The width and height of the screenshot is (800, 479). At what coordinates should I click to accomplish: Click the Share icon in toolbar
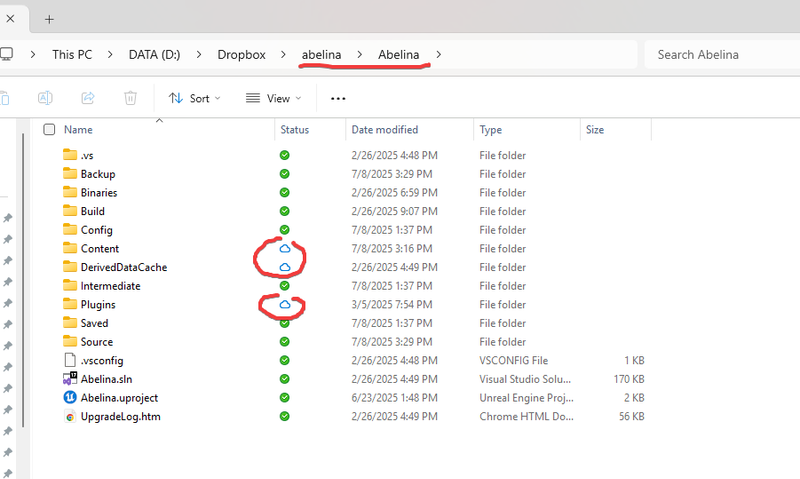point(87,98)
